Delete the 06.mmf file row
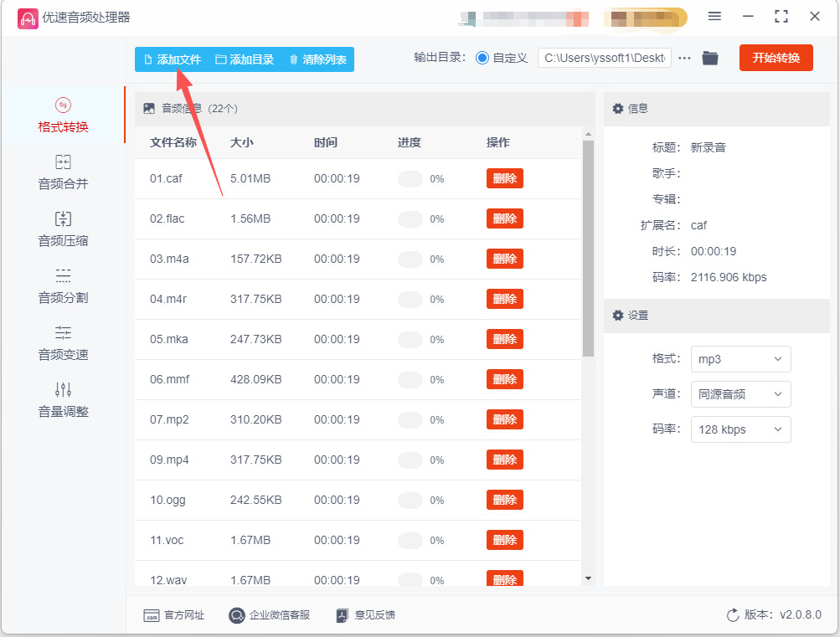Screen dimensions: 840x637 coord(505,379)
